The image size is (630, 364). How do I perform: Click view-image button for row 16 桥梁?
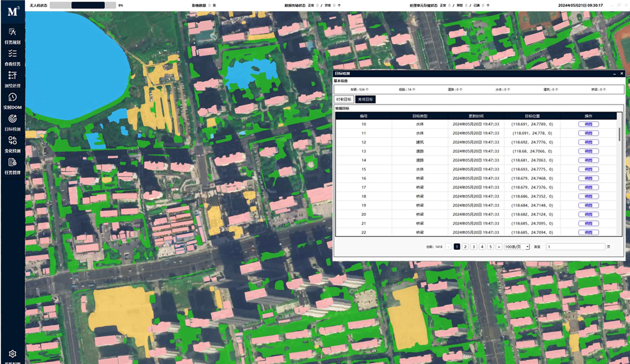coord(588,178)
